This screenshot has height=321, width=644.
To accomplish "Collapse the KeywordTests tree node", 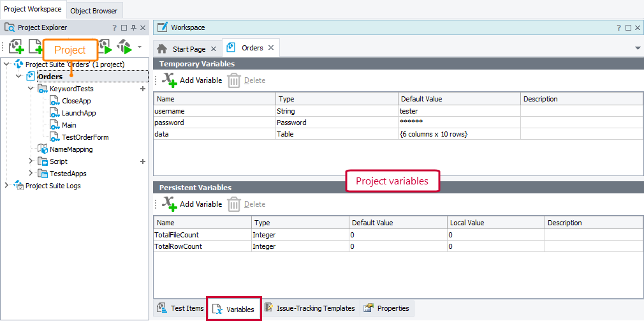I will tap(31, 89).
